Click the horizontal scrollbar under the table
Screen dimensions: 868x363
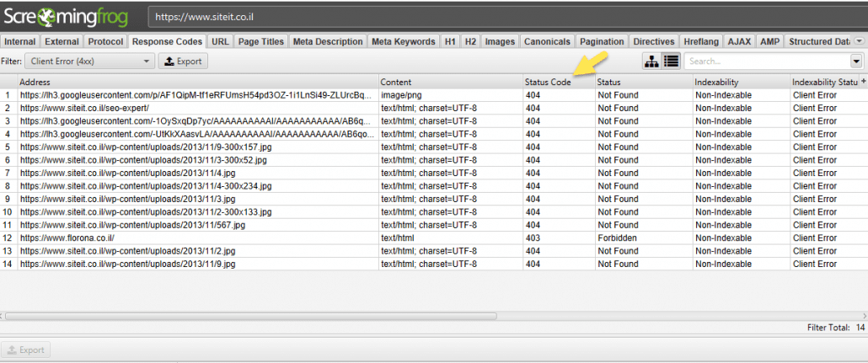(x=251, y=316)
